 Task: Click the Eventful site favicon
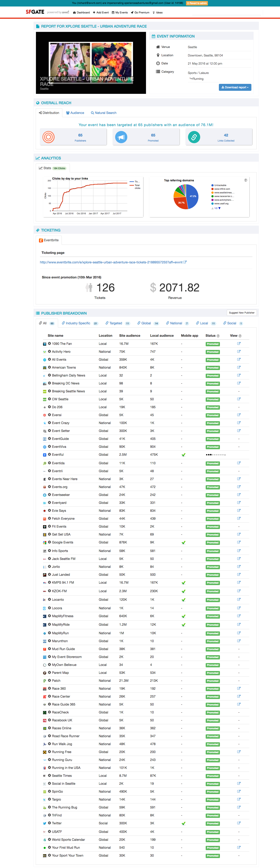(44, 455)
